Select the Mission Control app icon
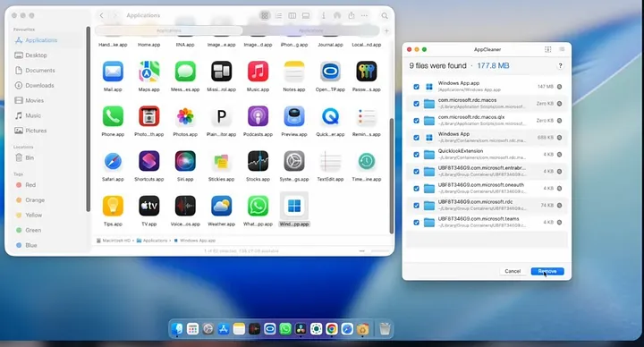 pyautogui.click(x=222, y=72)
